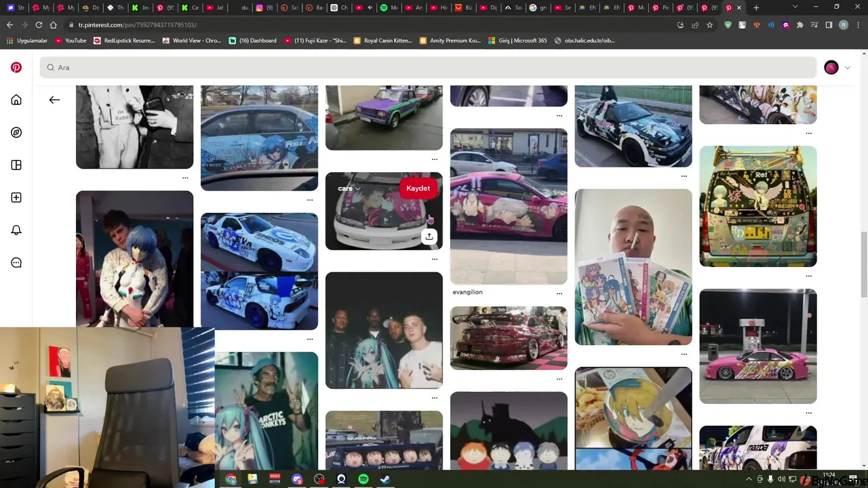Click the URL in the address bar
This screenshot has width=868, height=488.
click(x=138, y=24)
